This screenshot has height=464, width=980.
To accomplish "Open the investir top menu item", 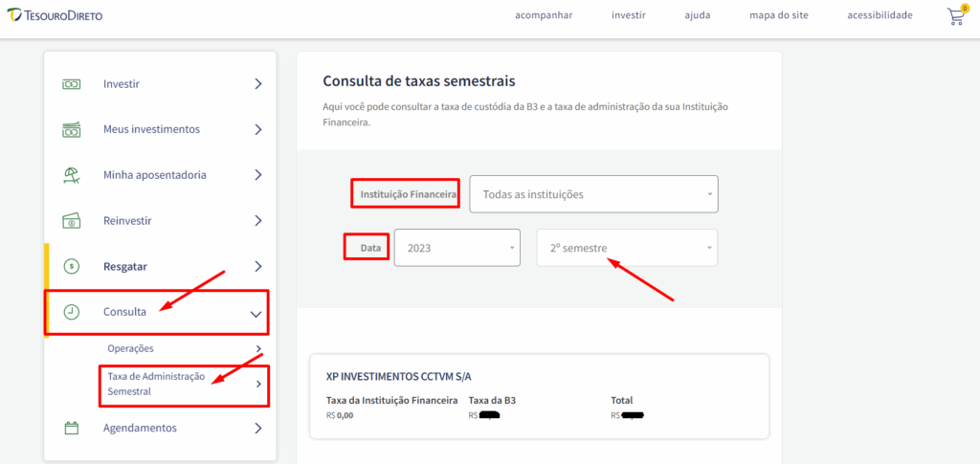I will pyautogui.click(x=629, y=15).
